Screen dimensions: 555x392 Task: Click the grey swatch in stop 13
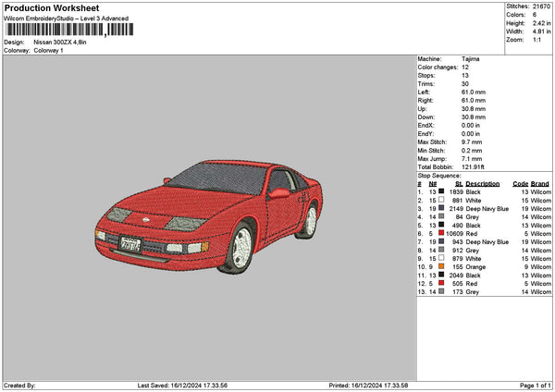tap(441, 291)
